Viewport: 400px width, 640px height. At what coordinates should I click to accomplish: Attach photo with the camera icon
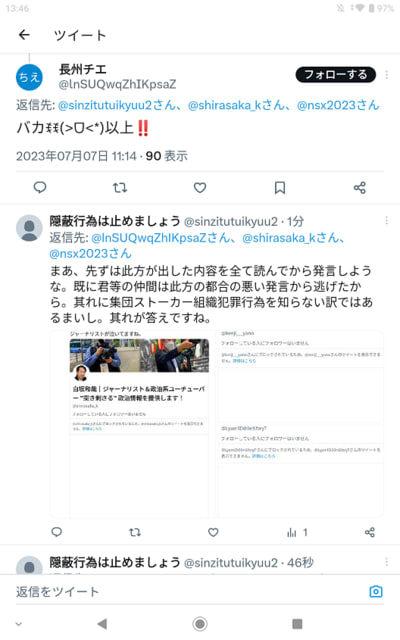(x=376, y=591)
